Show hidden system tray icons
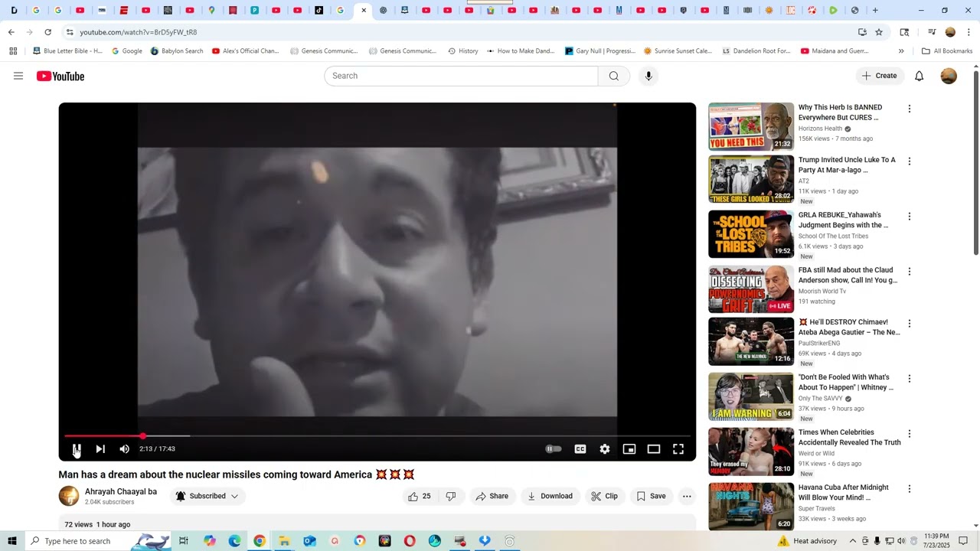980x551 pixels. [x=852, y=541]
